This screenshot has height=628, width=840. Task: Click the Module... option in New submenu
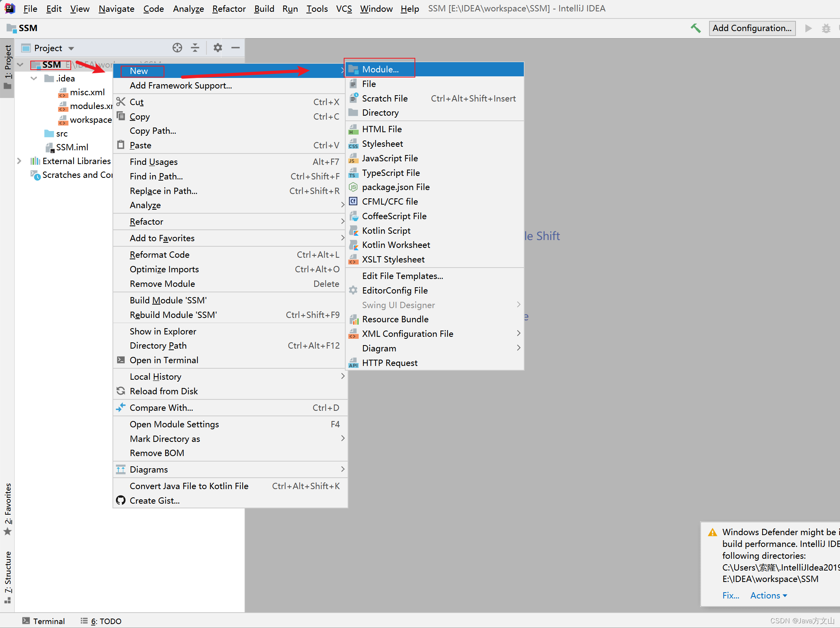379,69
